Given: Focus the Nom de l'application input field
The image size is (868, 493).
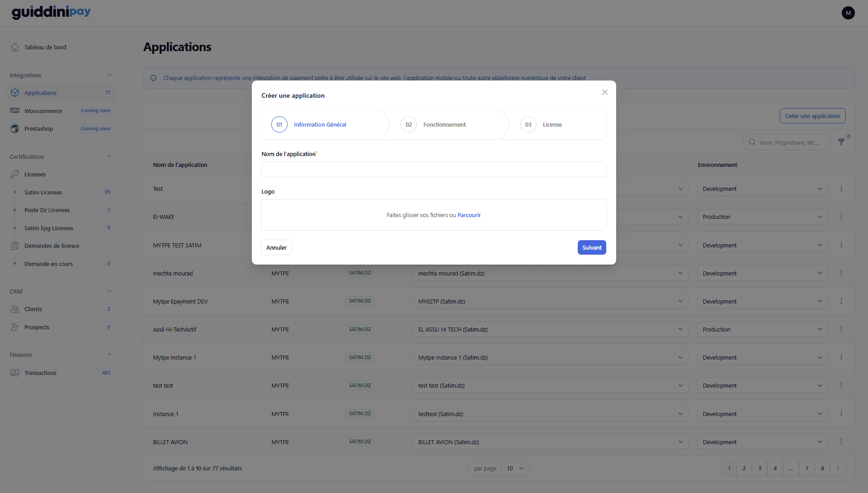Looking at the screenshot, I should (x=434, y=170).
